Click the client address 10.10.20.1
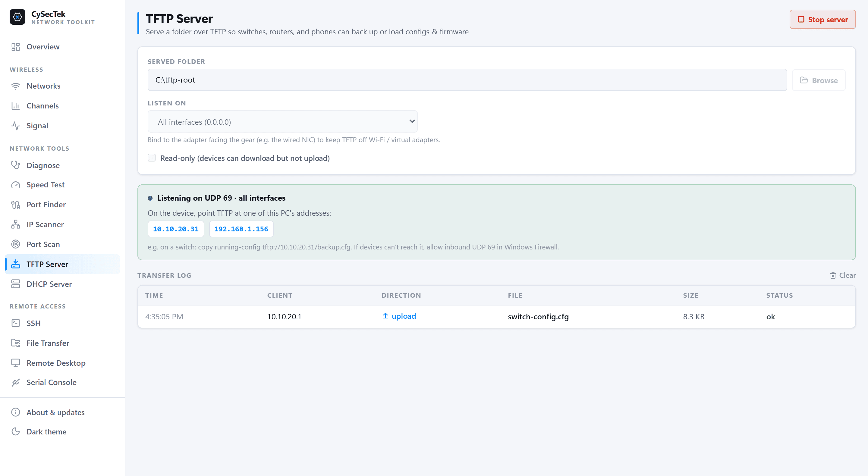The image size is (868, 476). pyautogui.click(x=285, y=317)
